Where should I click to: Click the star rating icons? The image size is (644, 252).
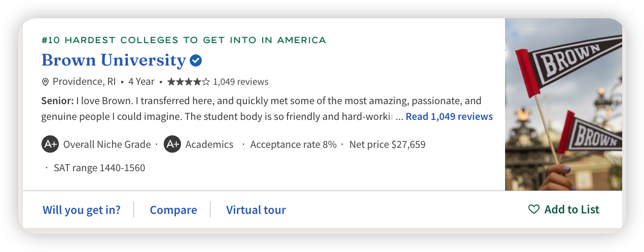tap(188, 82)
